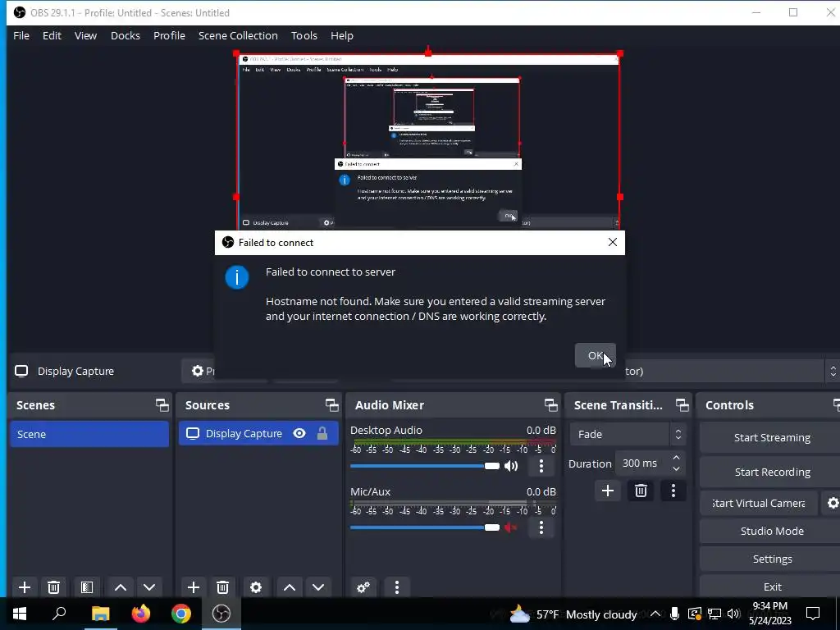Viewport: 840px width, 630px height.
Task: Open Settings in Controls panel
Action: pyautogui.click(x=771, y=559)
